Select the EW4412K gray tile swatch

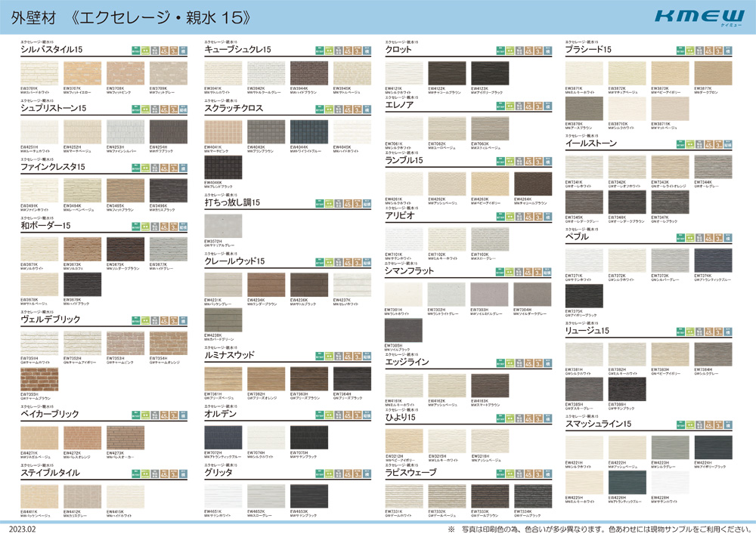tap(82, 497)
